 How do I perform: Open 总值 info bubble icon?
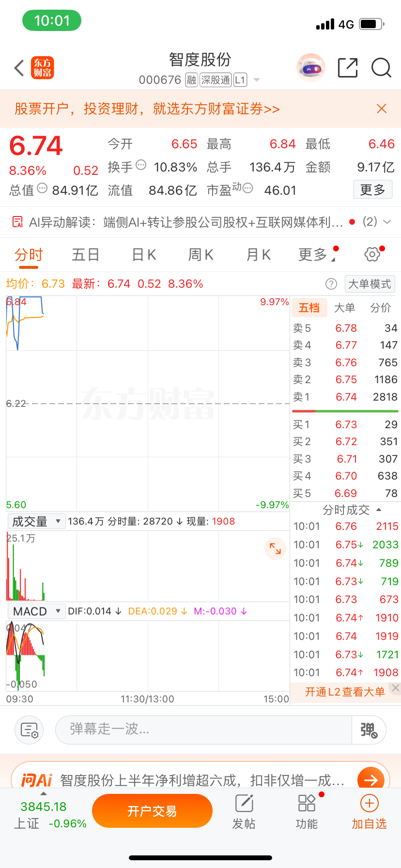pyautogui.click(x=42, y=188)
